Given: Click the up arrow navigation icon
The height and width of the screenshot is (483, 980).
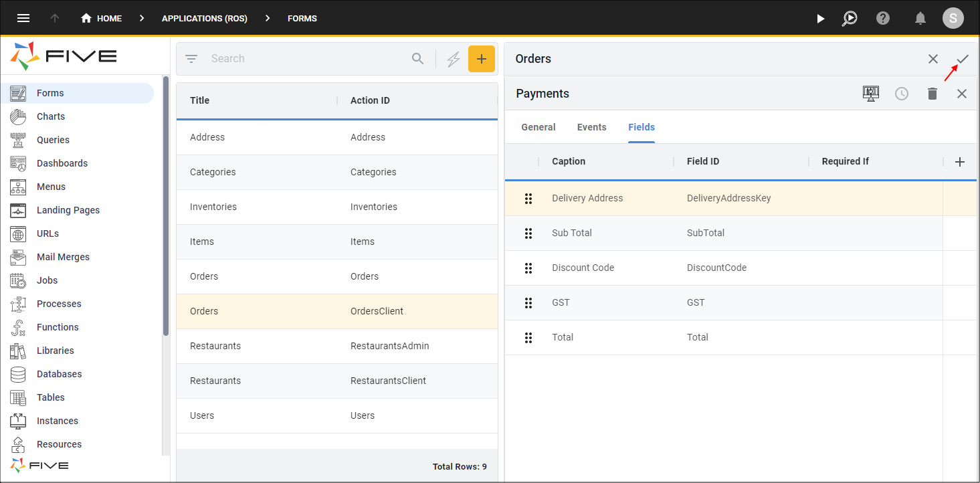Looking at the screenshot, I should pos(55,18).
